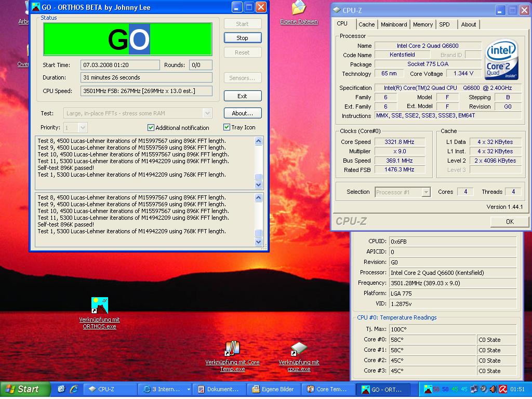Click the CPUID value 0x6FB
This screenshot has height=399, width=532.
453,242
